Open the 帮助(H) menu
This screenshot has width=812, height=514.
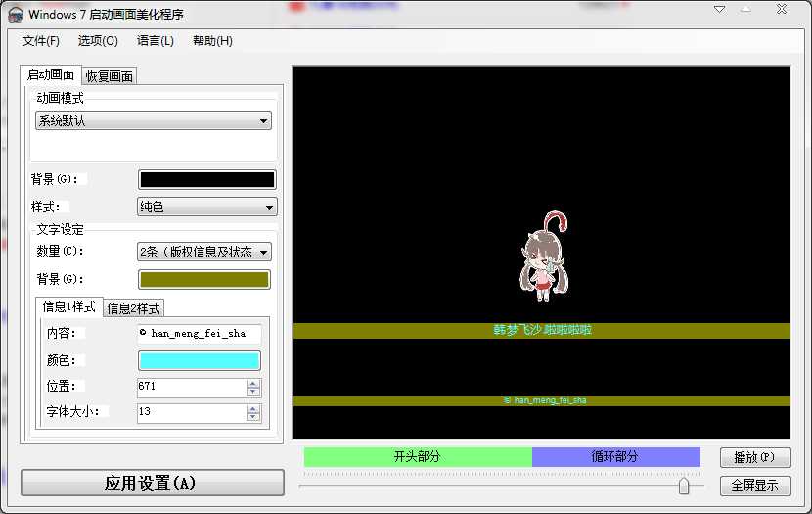click(x=212, y=41)
